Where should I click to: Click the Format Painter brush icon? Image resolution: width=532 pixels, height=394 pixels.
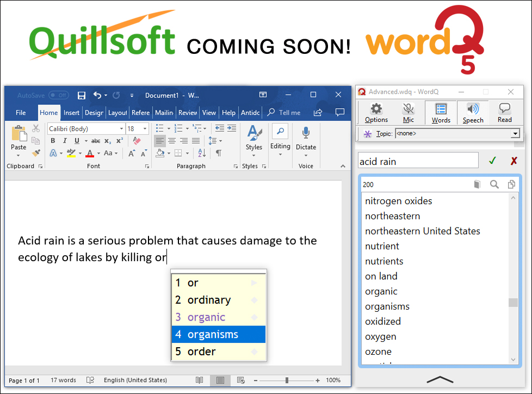(36, 153)
